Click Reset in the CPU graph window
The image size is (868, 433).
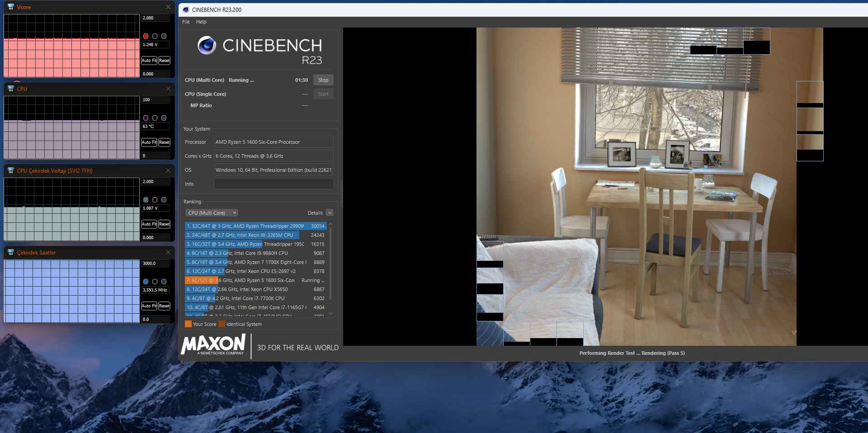[x=165, y=142]
